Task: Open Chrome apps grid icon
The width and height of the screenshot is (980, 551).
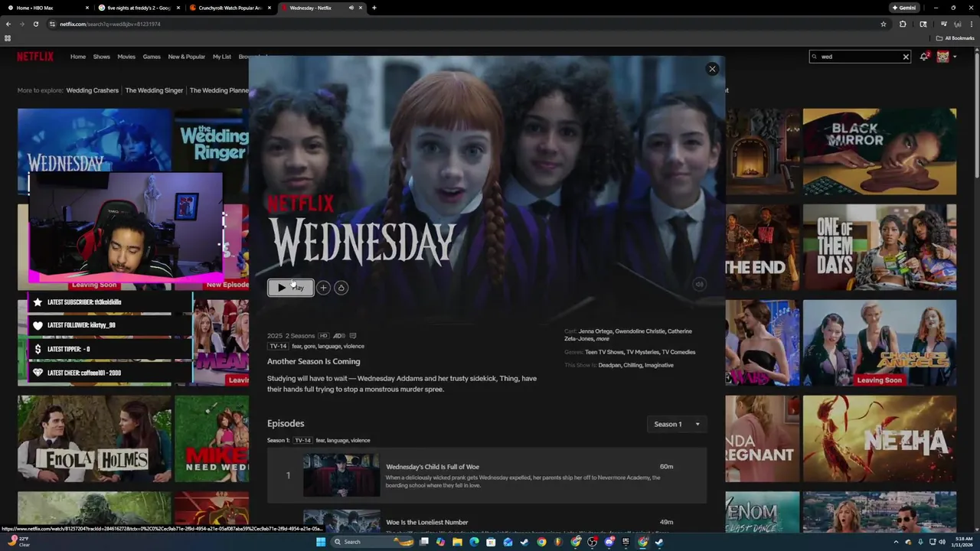Action: pos(8,38)
